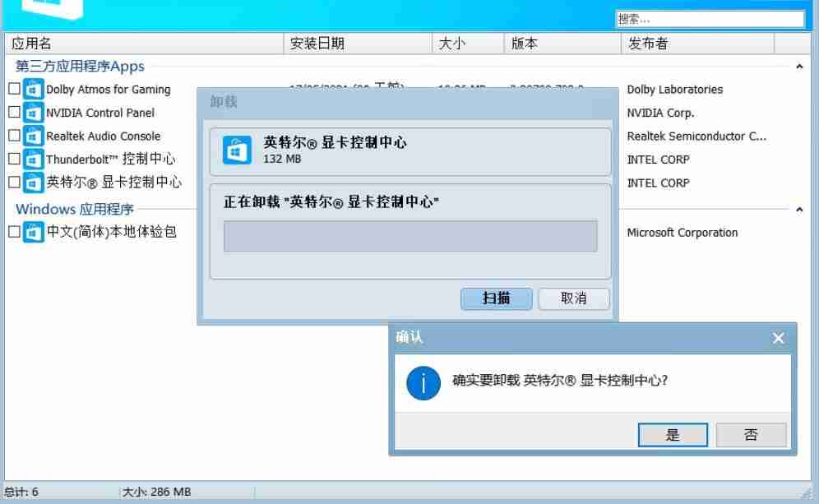This screenshot has height=504, width=819.
Task: Tick the Dolby Atmos for Gaming checkbox
Action: tap(14, 89)
